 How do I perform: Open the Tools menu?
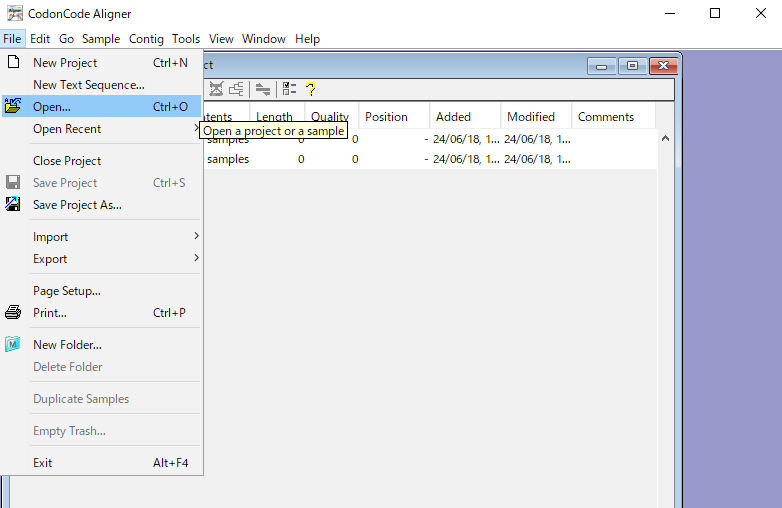[186, 39]
